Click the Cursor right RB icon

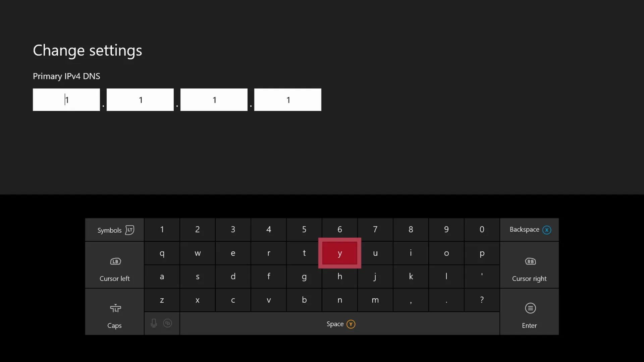(530, 261)
